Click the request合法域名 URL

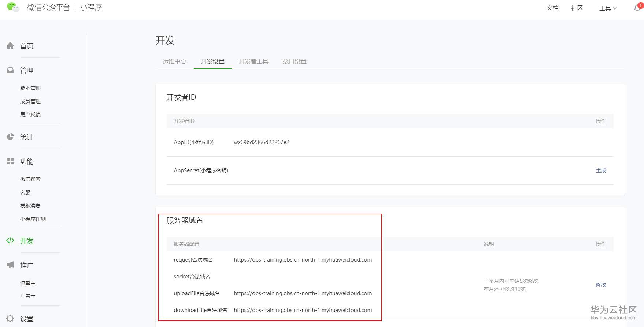click(x=303, y=260)
